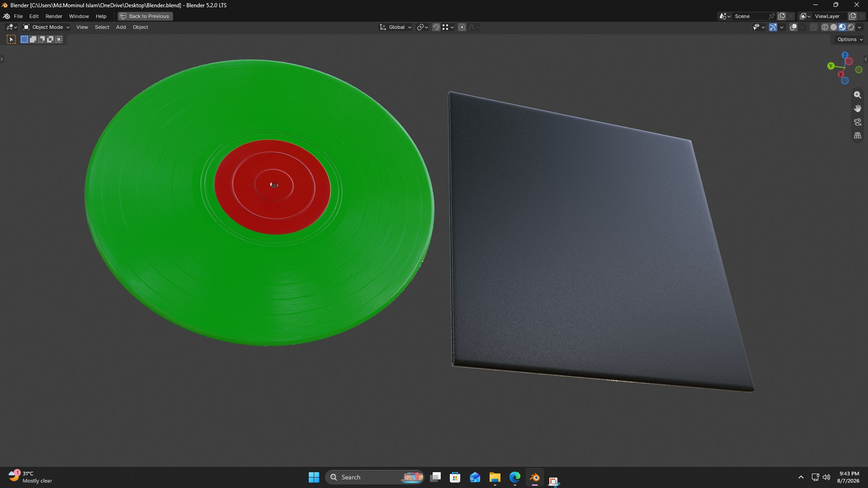Open the viewport Select menu
868x488 pixels.
[x=102, y=27]
